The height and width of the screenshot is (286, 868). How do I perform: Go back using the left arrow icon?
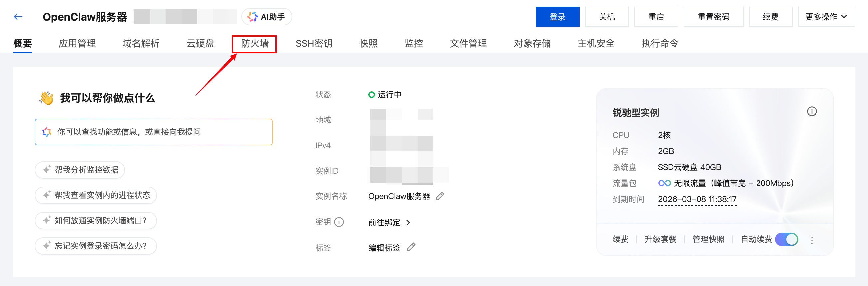click(18, 17)
